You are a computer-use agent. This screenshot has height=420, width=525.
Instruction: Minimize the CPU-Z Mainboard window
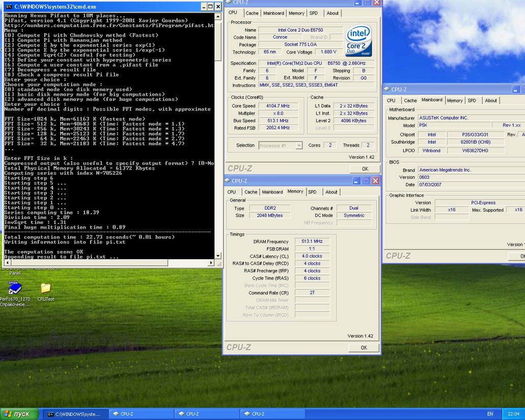516,90
